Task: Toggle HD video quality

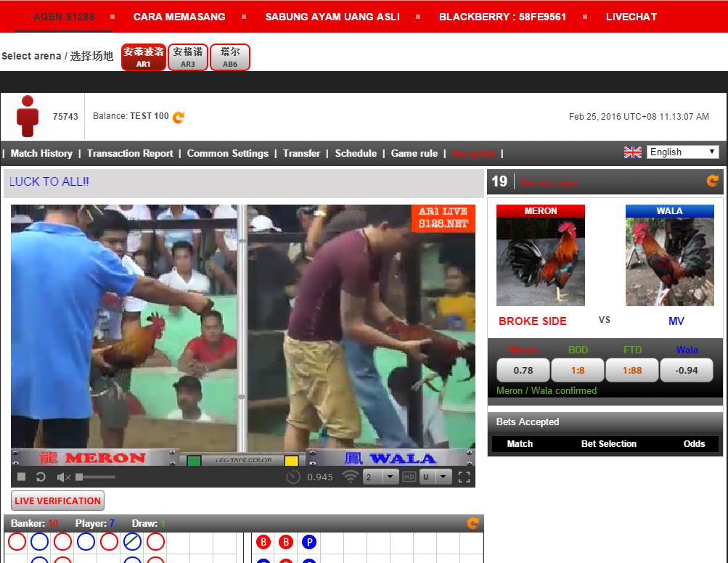Action: (x=409, y=477)
